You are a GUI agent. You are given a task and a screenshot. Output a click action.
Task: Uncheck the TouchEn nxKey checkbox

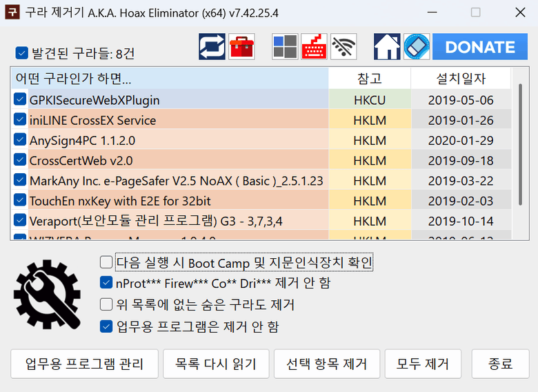coord(20,200)
